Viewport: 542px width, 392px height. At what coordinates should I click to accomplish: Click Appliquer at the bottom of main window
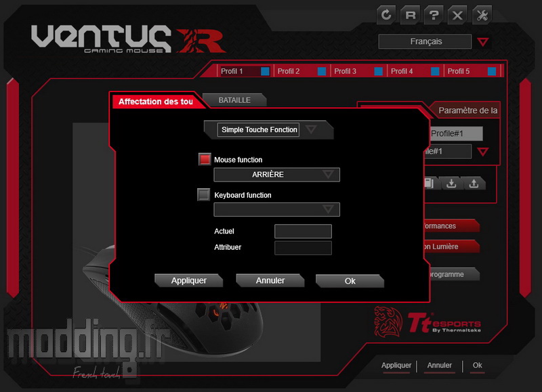[x=396, y=366]
